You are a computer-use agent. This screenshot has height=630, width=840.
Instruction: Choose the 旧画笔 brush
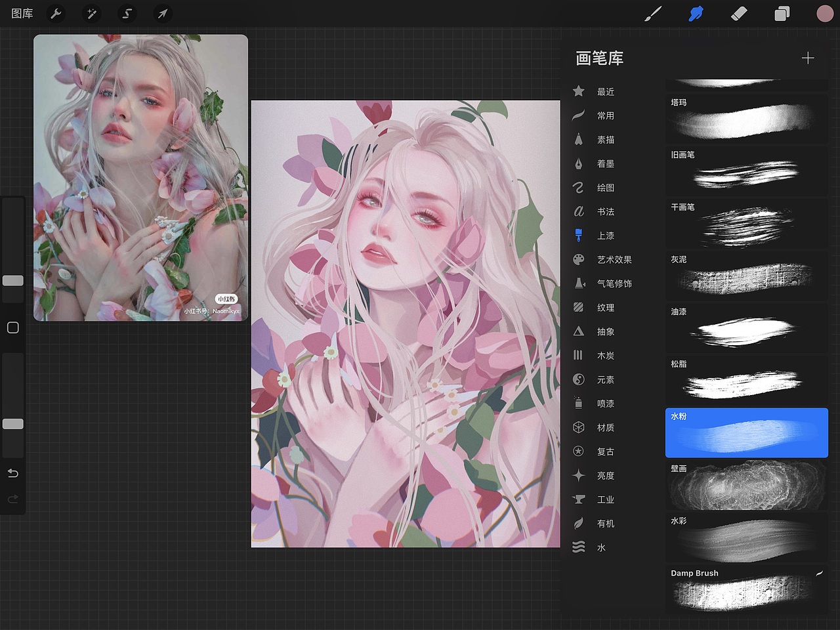[x=747, y=171]
